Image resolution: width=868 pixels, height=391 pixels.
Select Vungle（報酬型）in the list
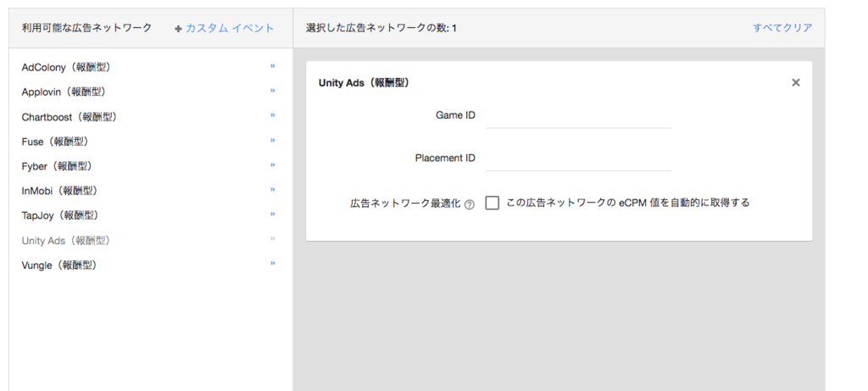pos(60,265)
